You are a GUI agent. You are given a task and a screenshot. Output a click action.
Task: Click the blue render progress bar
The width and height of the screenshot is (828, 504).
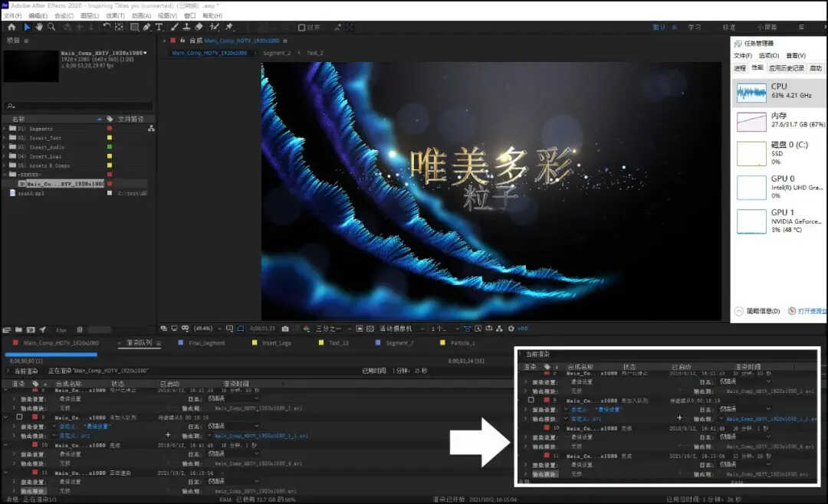point(51,355)
